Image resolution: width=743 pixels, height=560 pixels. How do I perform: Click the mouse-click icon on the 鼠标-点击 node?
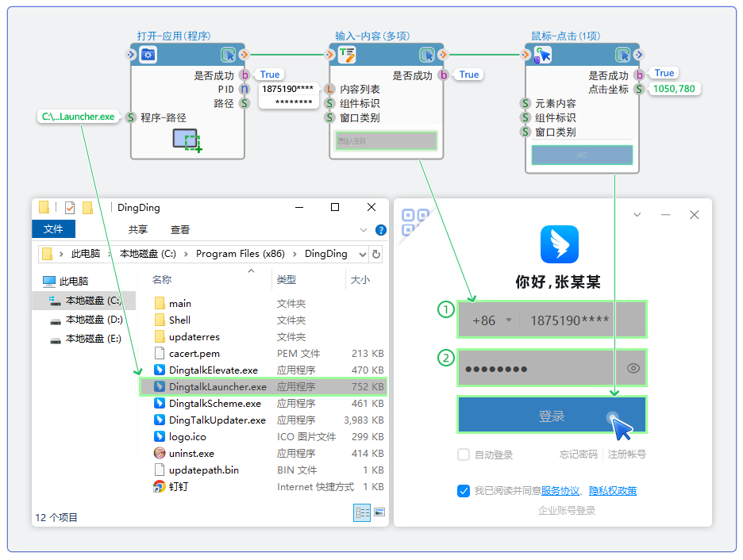[543, 55]
